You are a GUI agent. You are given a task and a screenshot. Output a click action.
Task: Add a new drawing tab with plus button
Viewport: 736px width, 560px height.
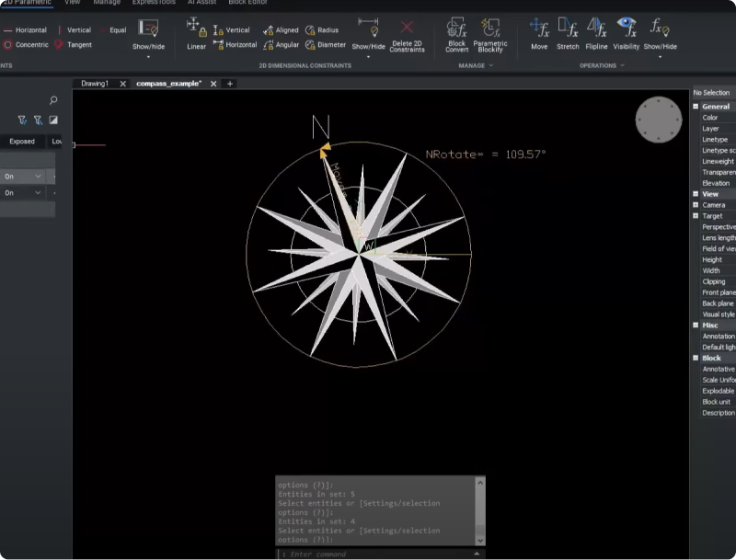coord(230,84)
